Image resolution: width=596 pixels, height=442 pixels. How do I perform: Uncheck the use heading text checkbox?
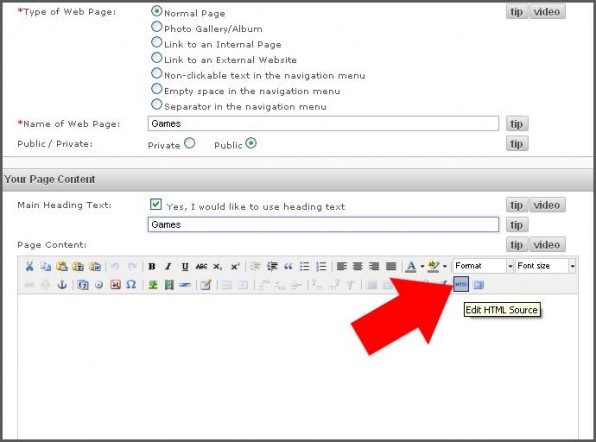pos(156,204)
